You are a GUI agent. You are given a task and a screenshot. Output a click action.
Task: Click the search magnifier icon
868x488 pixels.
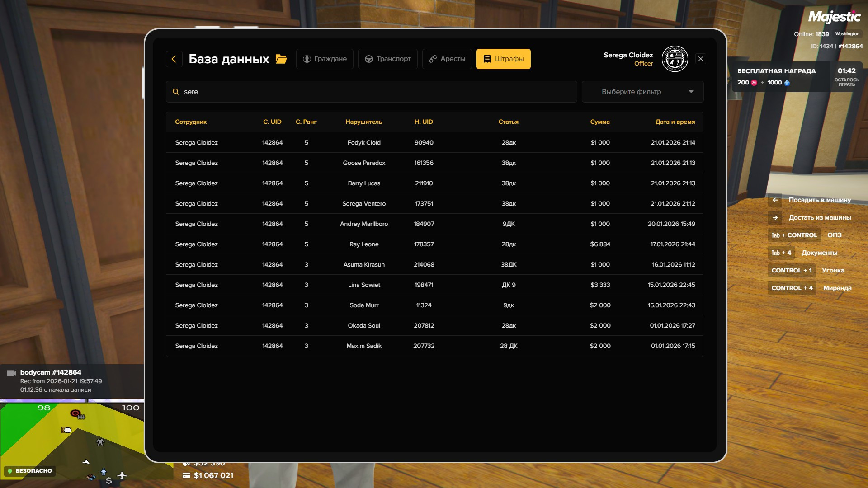tap(176, 92)
